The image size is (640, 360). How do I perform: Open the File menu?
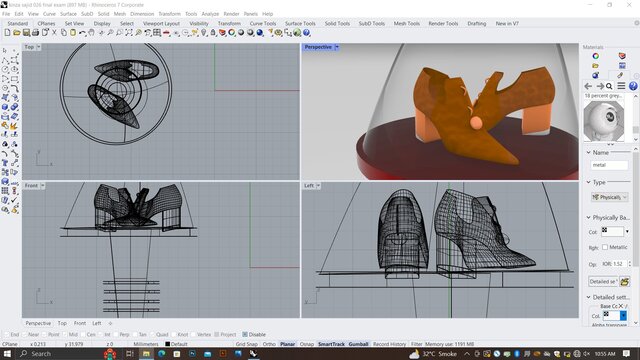(x=6, y=14)
